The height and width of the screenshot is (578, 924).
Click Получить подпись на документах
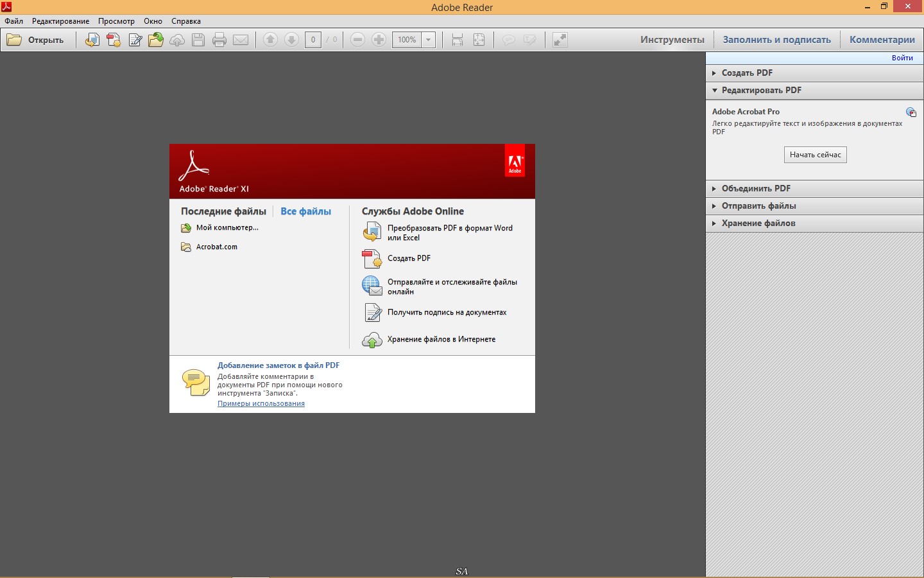pos(447,312)
